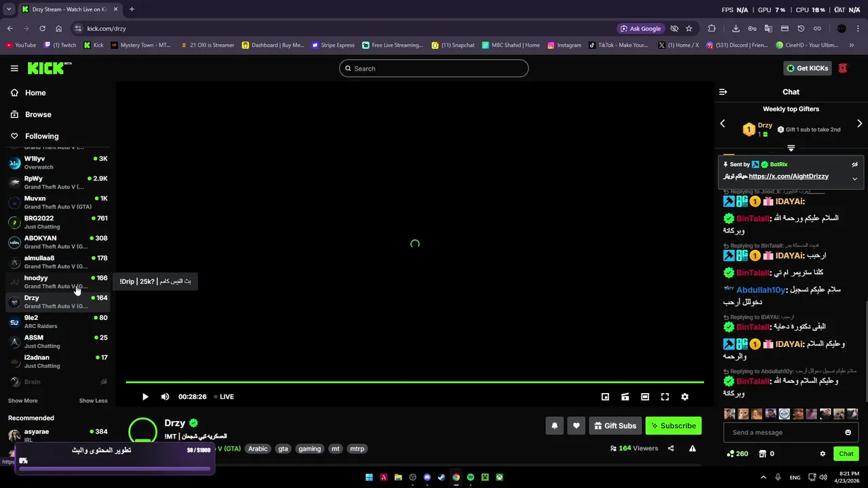The width and height of the screenshot is (868, 488).
Task: Bookmark this page with star
Action: pos(689,28)
